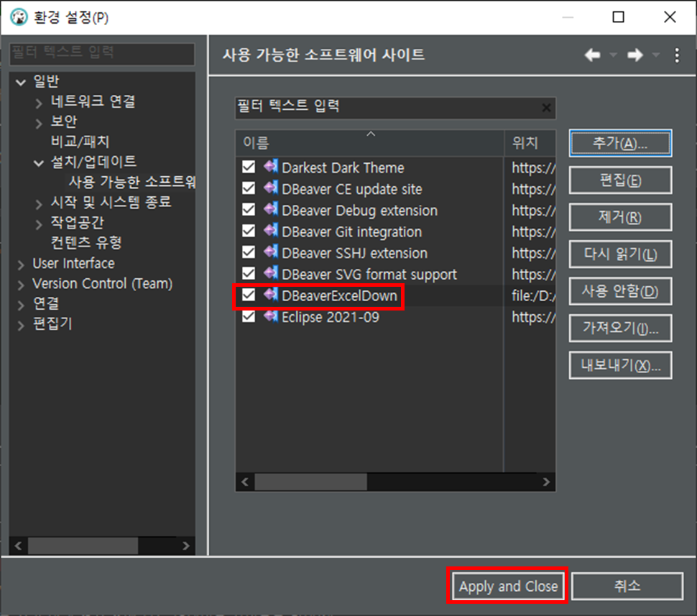Expand 시작 및 시스템 종료 node
Viewport: 697px width, 616px height.
pyautogui.click(x=39, y=203)
